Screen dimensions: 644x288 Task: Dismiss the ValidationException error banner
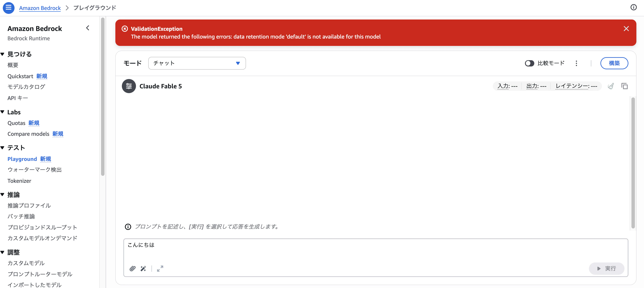click(626, 29)
